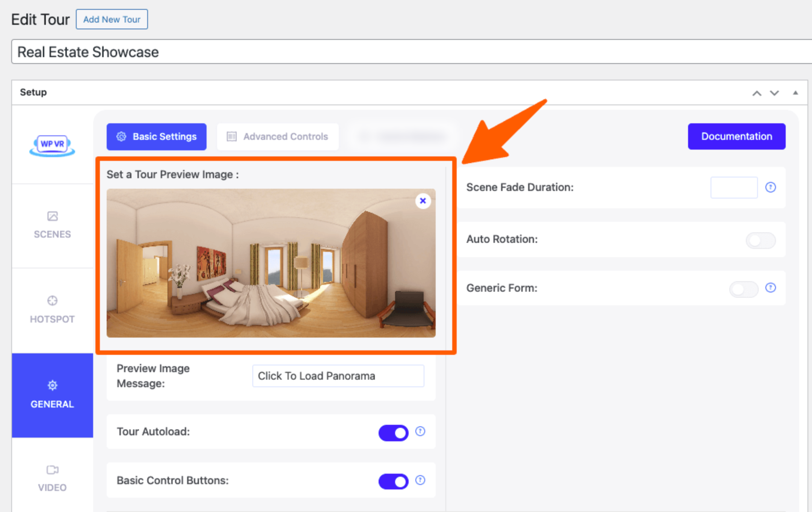
Task: Switch to the Advanced Controls tab
Action: [x=278, y=137]
